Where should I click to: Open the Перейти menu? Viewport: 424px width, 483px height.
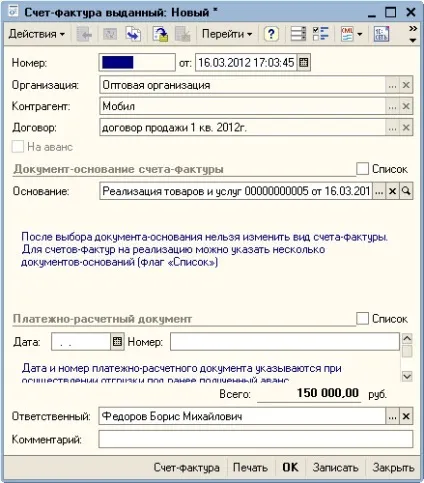pyautogui.click(x=227, y=34)
